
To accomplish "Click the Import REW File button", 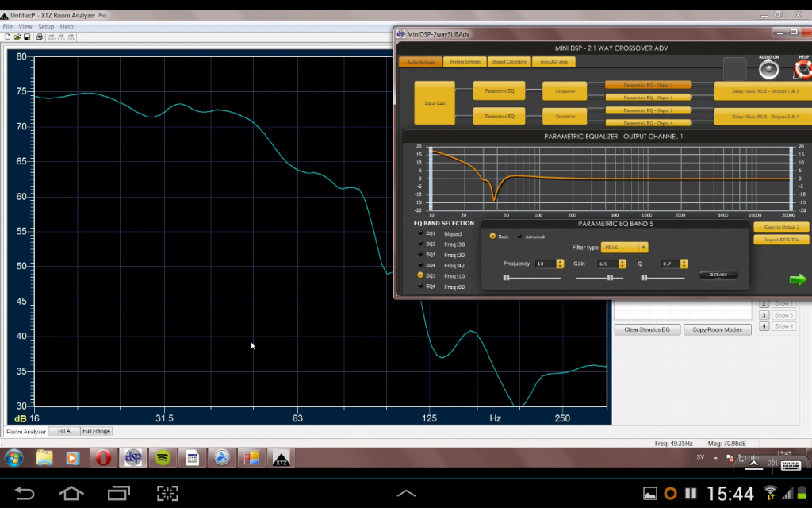I will tap(781, 240).
